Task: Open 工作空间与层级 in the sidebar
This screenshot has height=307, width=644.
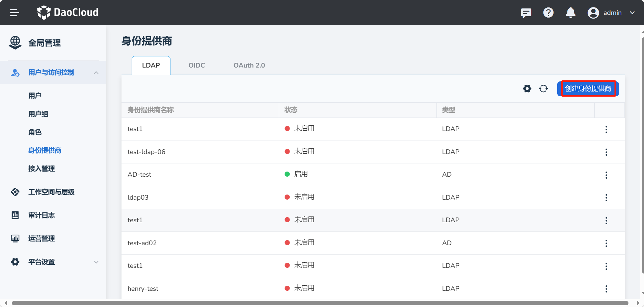Action: point(51,192)
